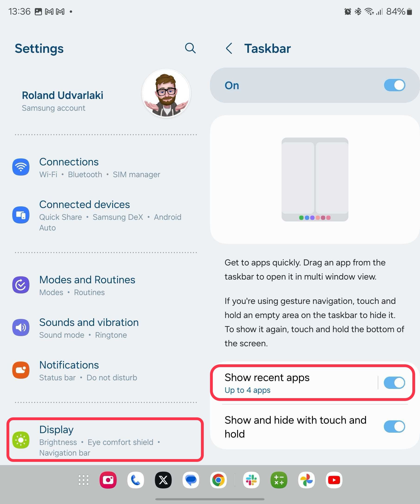Open Chrome from the taskbar
The height and width of the screenshot is (504, 420).
(x=218, y=480)
